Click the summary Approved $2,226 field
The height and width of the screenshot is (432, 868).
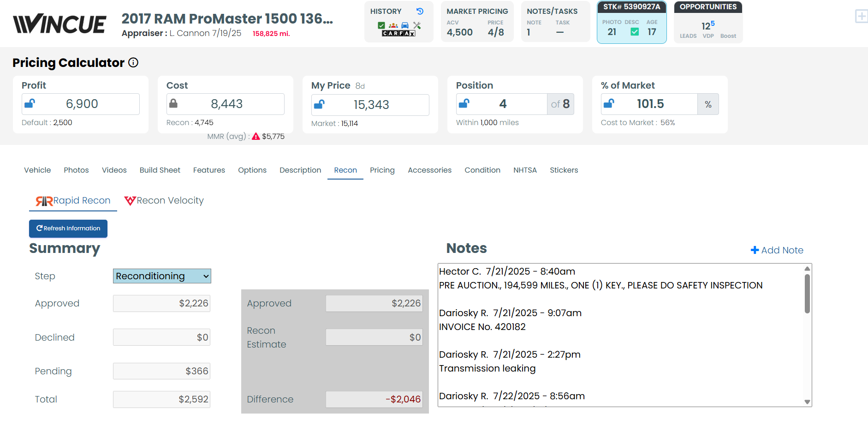click(x=161, y=303)
